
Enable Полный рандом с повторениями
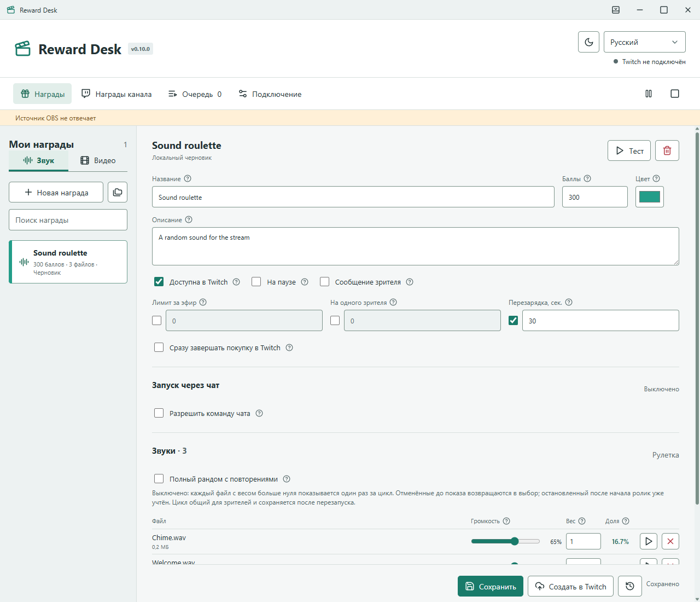(x=159, y=479)
